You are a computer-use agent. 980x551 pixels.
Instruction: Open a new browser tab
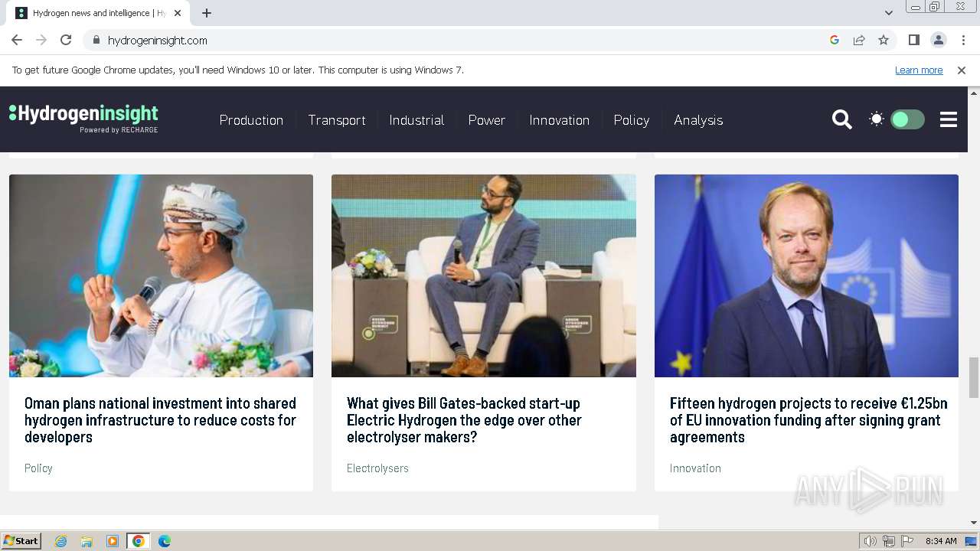pyautogui.click(x=207, y=13)
